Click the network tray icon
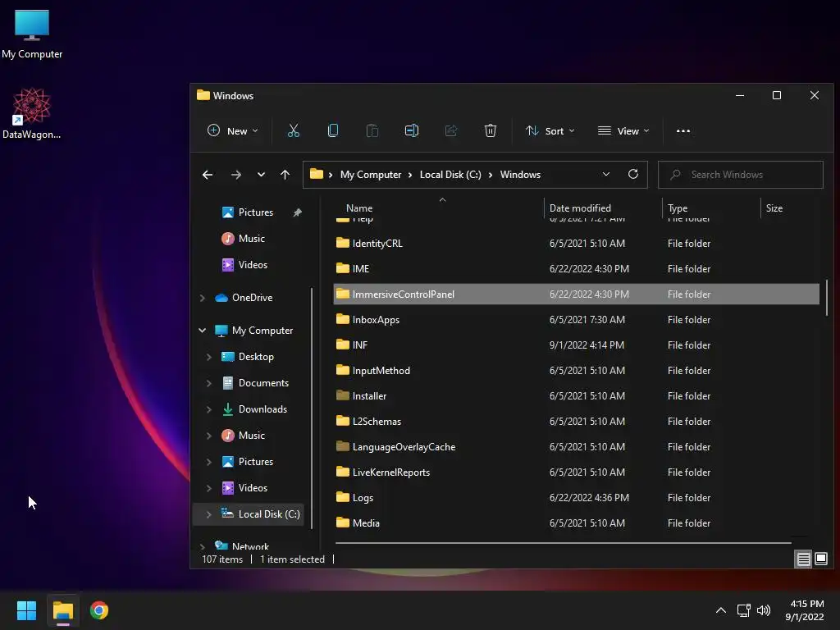 (743, 610)
